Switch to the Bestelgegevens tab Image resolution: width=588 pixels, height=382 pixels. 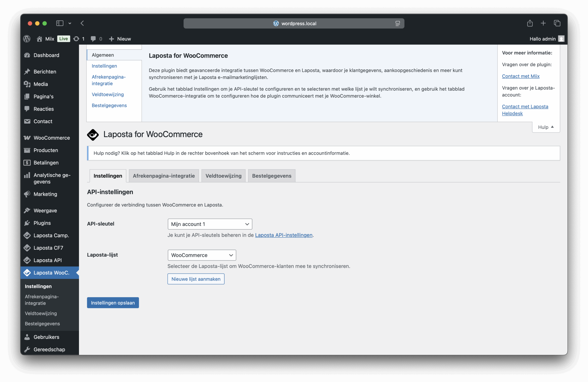[271, 176]
